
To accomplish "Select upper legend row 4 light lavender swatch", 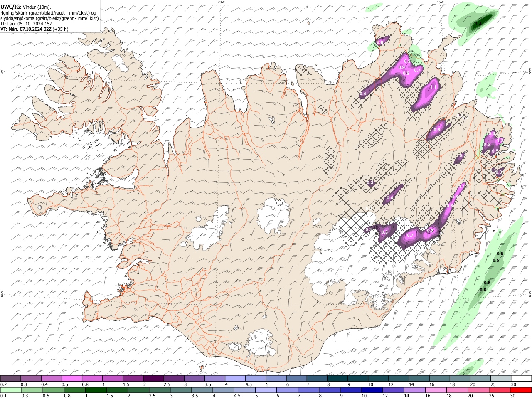I will (x=236, y=379).
